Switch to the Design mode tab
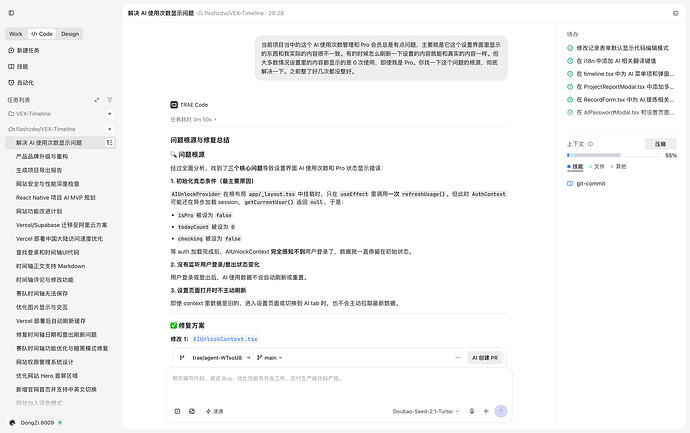 pyautogui.click(x=70, y=34)
